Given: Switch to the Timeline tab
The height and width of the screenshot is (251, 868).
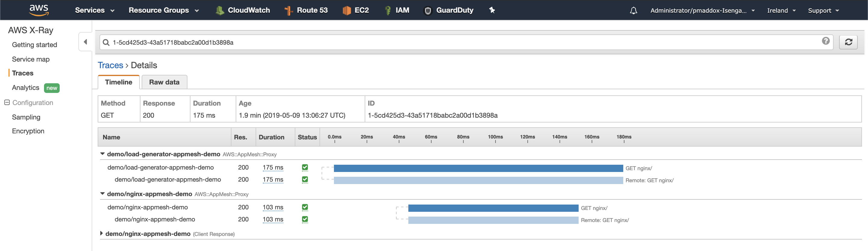Looking at the screenshot, I should [119, 82].
